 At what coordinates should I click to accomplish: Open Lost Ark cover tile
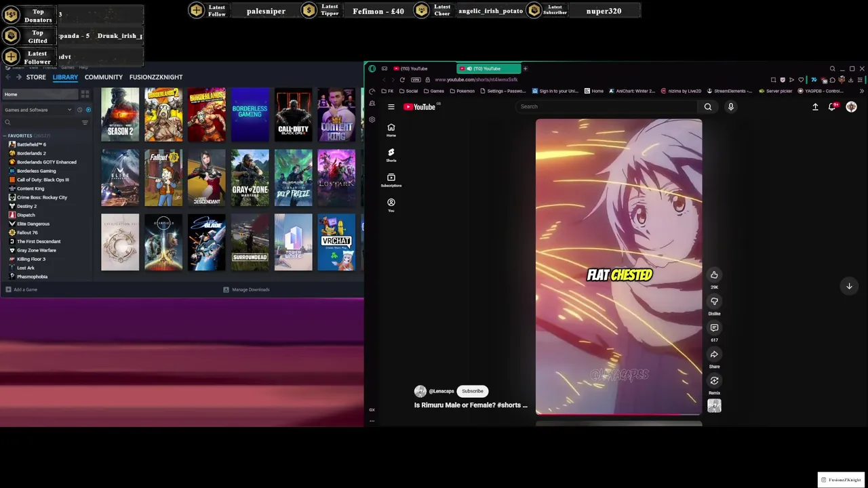click(x=336, y=178)
